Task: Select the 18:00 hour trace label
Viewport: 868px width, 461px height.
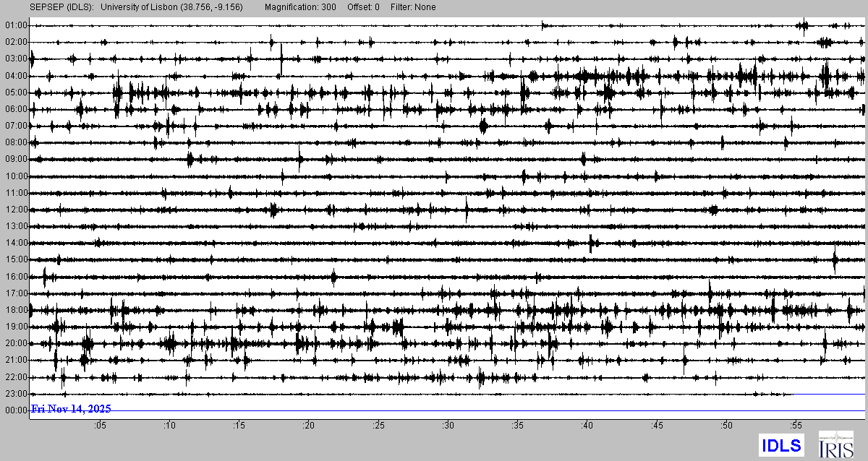Action: pos(15,310)
